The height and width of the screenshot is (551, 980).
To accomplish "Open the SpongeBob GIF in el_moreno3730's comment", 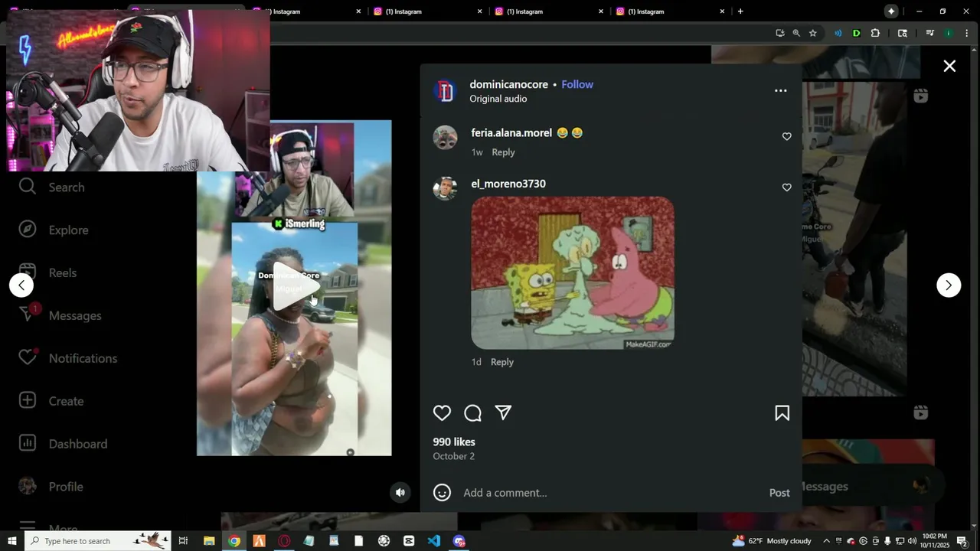I will click(x=573, y=273).
